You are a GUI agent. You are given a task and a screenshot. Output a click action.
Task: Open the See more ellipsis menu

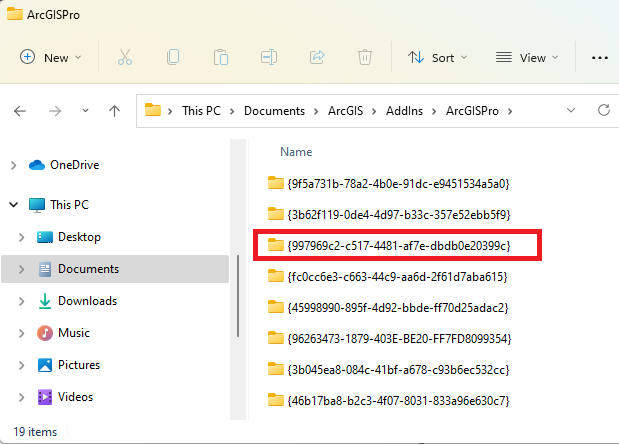coord(600,58)
